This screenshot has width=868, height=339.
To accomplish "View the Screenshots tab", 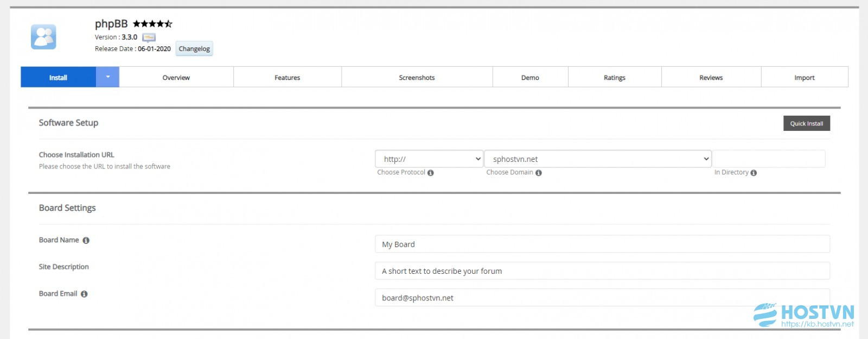I will click(x=417, y=77).
